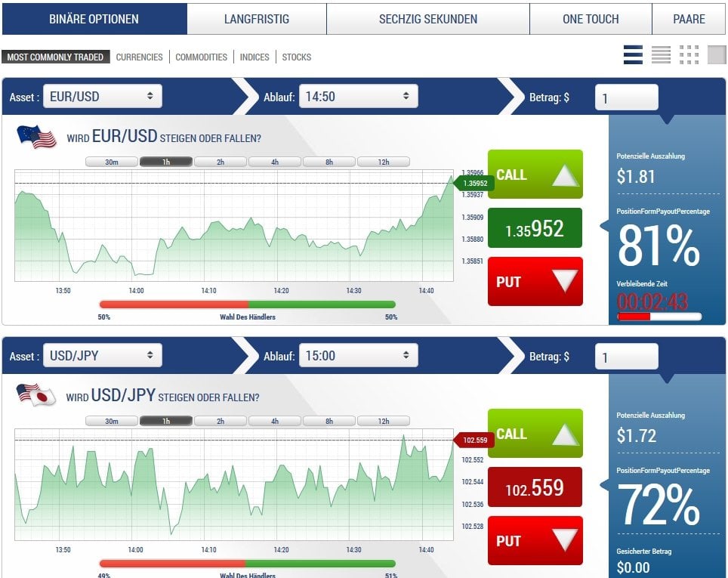Open One Touch tab
Screen dimensions: 728x578
tap(591, 19)
